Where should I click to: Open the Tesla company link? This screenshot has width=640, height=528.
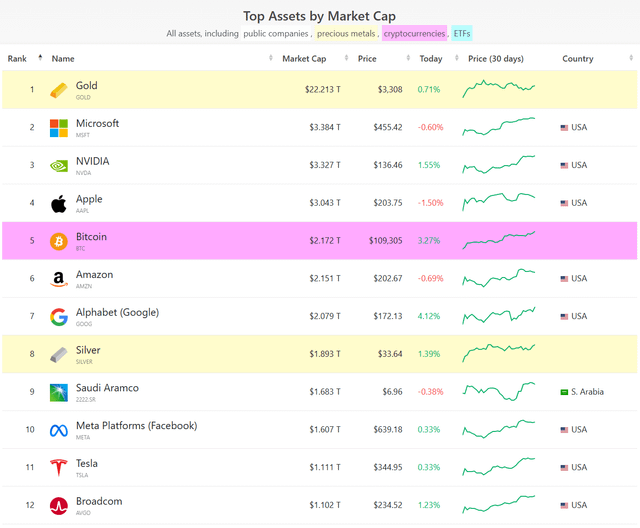click(x=87, y=464)
